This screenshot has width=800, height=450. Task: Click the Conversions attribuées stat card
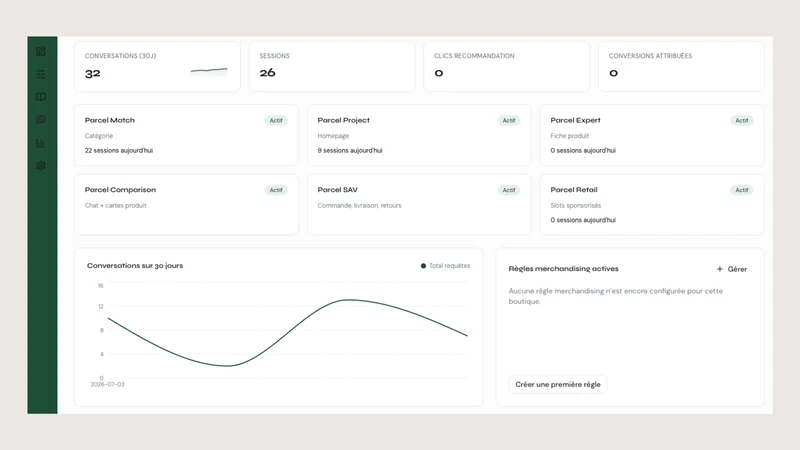(681, 67)
